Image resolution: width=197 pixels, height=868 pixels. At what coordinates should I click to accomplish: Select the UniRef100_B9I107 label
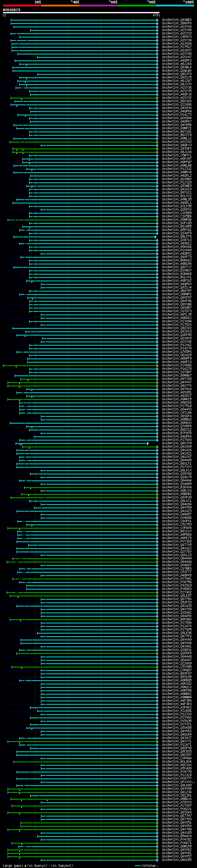[x=177, y=531]
